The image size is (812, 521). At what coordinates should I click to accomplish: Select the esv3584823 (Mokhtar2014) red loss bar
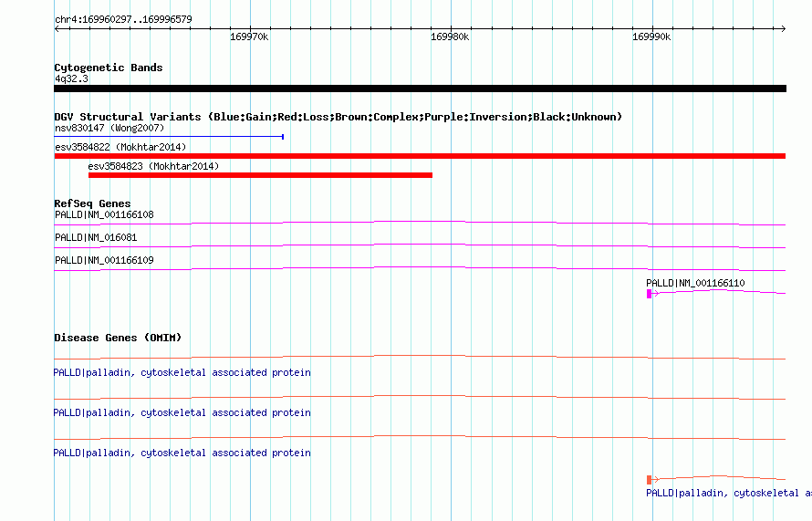(261, 175)
